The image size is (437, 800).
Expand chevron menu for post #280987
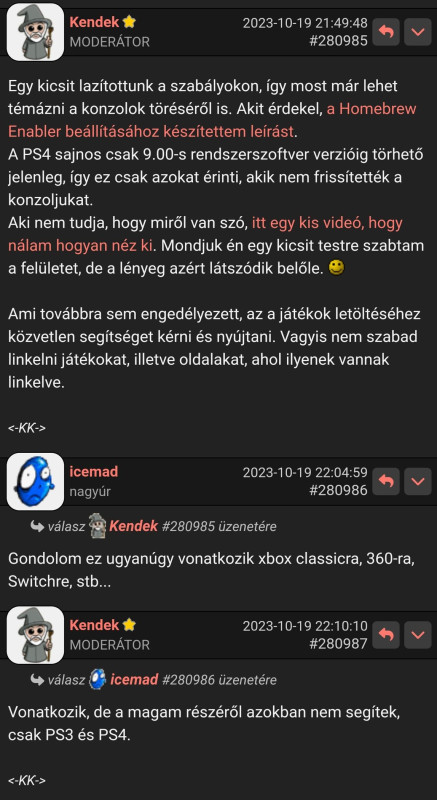click(418, 635)
